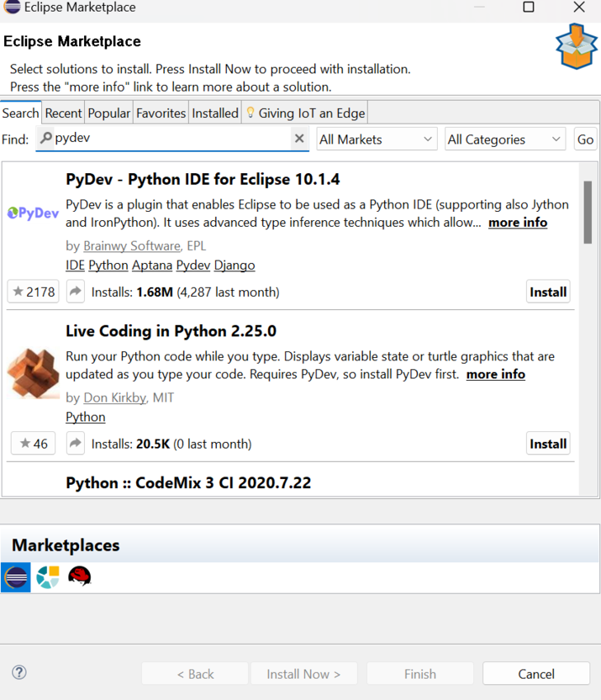The height and width of the screenshot is (700, 601).
Task: Select the Eclipse Marketplace catalog icon
Action: (x=16, y=577)
